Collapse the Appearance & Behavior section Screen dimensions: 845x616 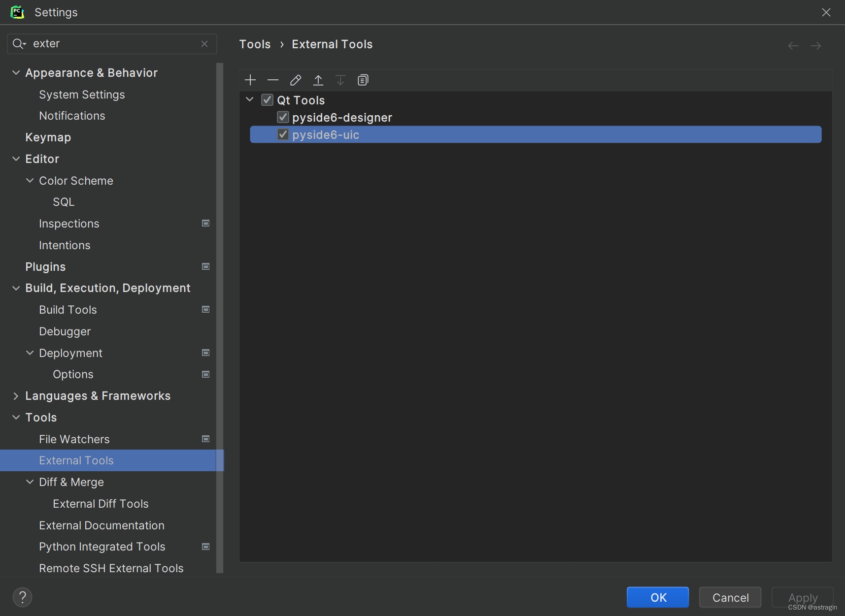(16, 73)
